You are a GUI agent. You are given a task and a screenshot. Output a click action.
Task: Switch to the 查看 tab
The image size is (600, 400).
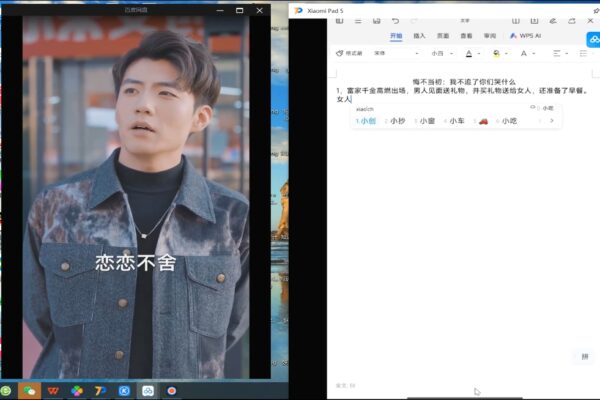466,36
